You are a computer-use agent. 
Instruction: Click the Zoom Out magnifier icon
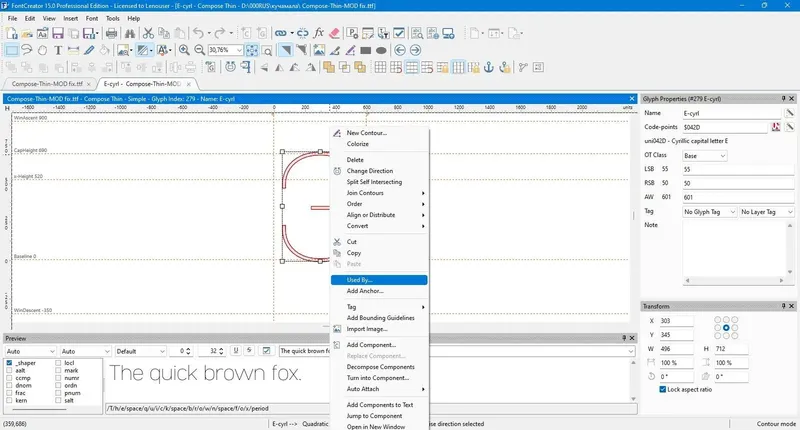click(199, 50)
